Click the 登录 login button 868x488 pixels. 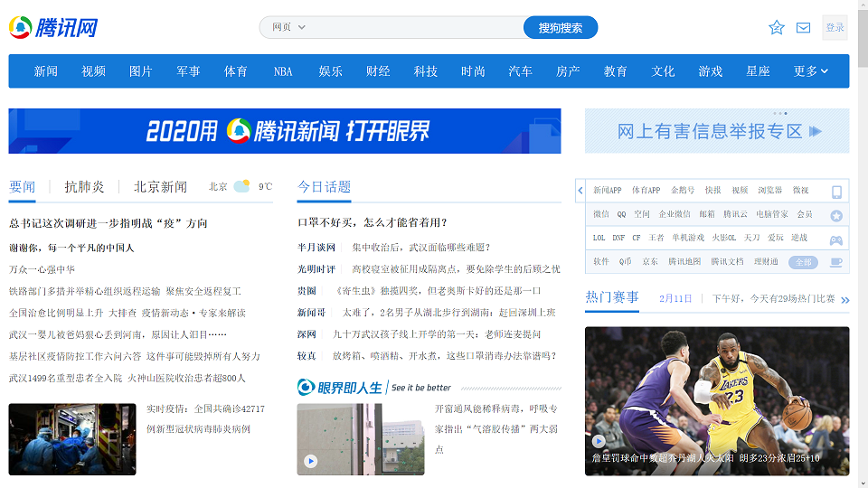[x=835, y=28]
